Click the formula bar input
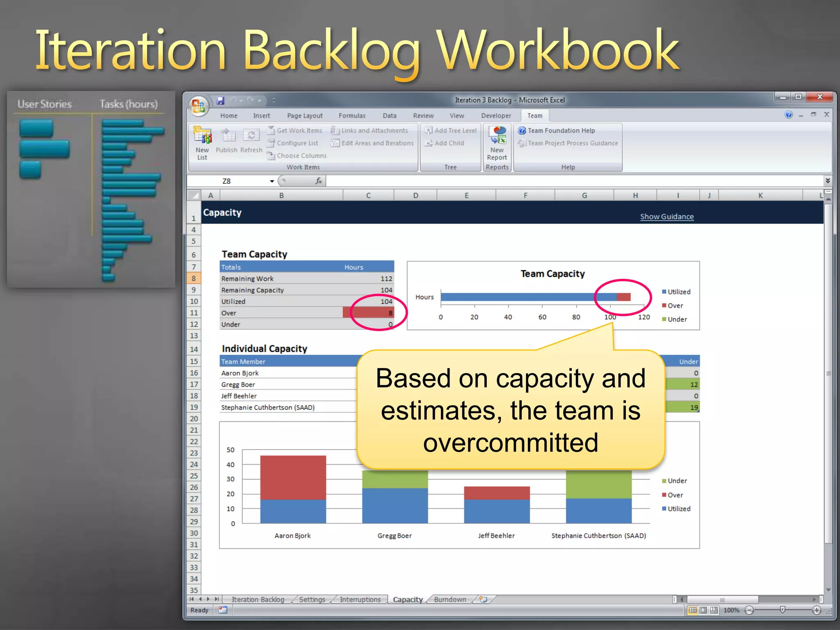Screen dimensions: 840x630 574,181
